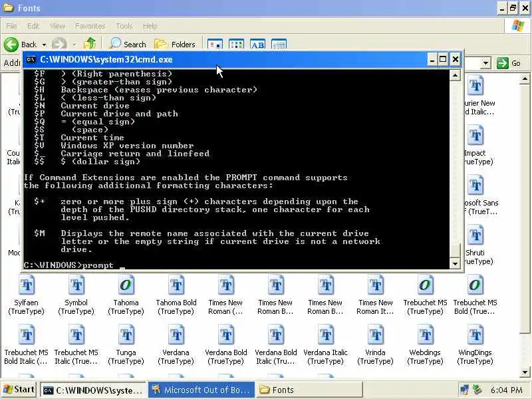Open the Favorites menu

coord(90,26)
